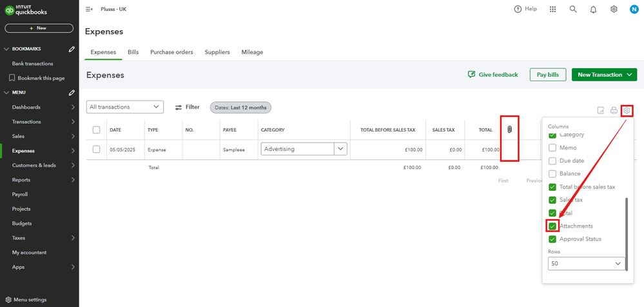Enable the Memo column checkbox
This screenshot has height=307, width=644.
click(552, 148)
